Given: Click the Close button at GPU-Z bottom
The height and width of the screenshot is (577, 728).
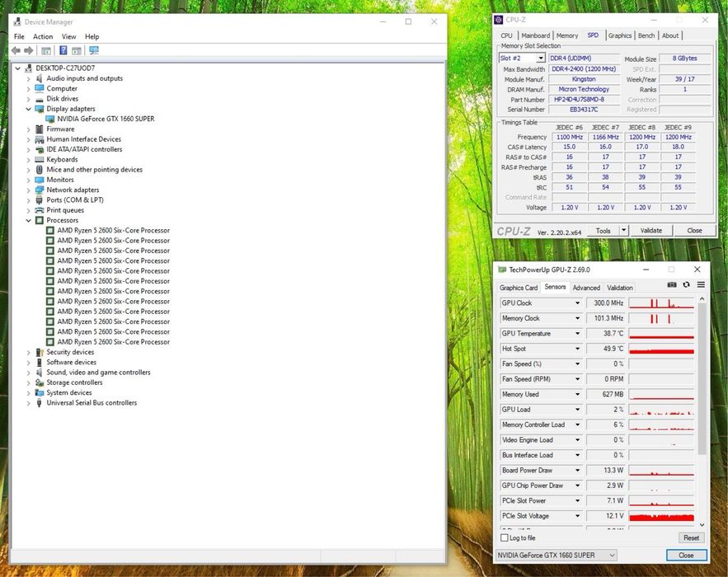Looking at the screenshot, I should pos(686,556).
